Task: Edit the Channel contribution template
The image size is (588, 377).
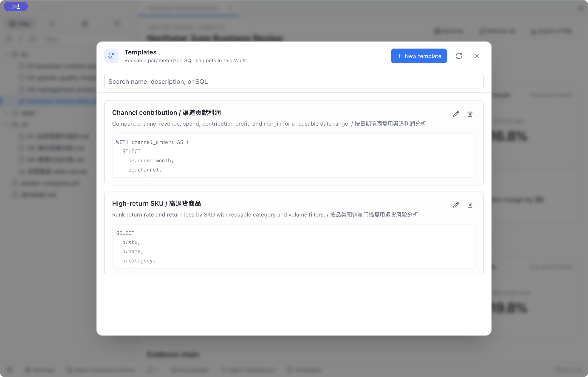Action: coord(456,114)
